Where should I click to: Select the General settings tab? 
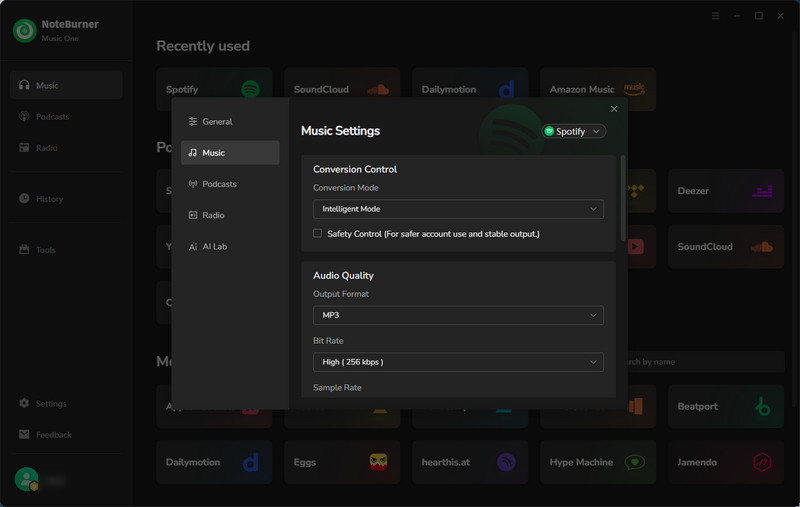(230, 121)
